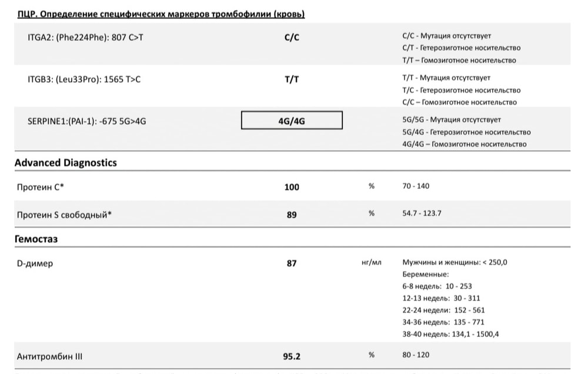
Task: Select the Advanced Diagnostics section header
Action: click(x=66, y=163)
